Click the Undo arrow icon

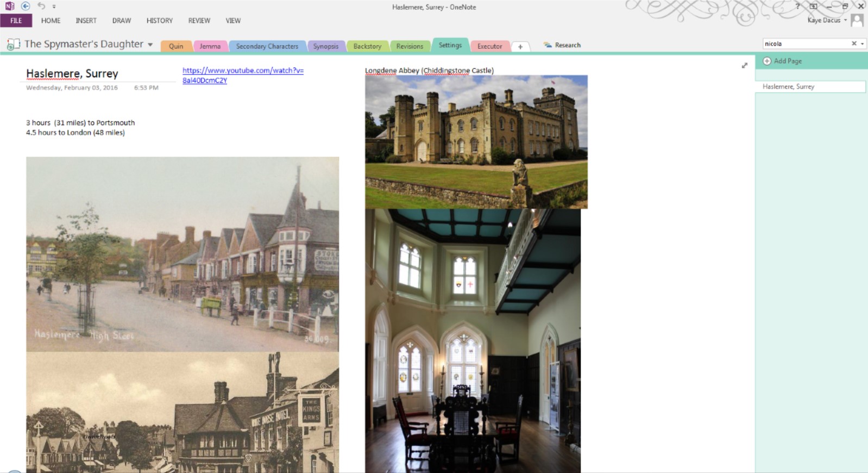pos(41,6)
